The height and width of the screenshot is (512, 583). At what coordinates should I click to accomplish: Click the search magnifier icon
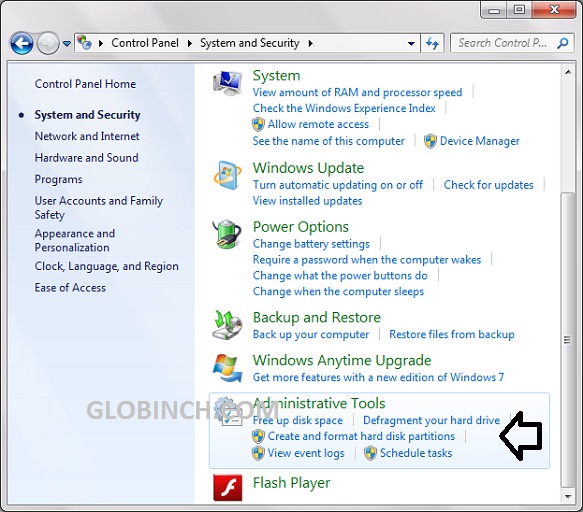[563, 43]
